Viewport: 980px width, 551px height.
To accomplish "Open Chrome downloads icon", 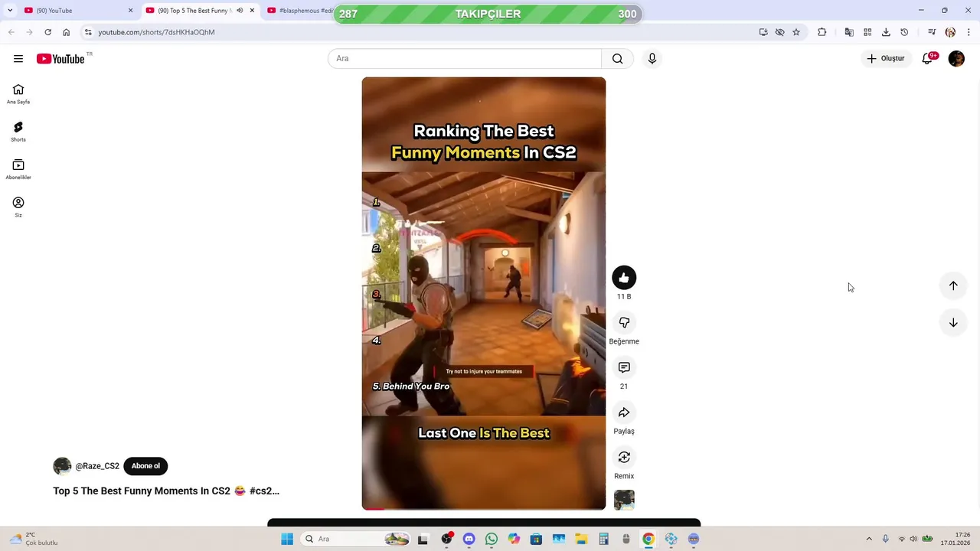I will 886,32.
